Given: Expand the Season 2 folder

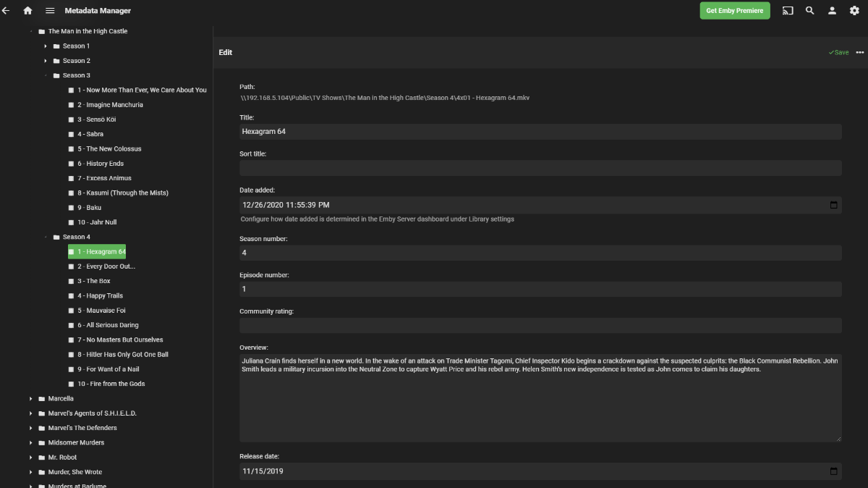Looking at the screenshot, I should pyautogui.click(x=46, y=61).
